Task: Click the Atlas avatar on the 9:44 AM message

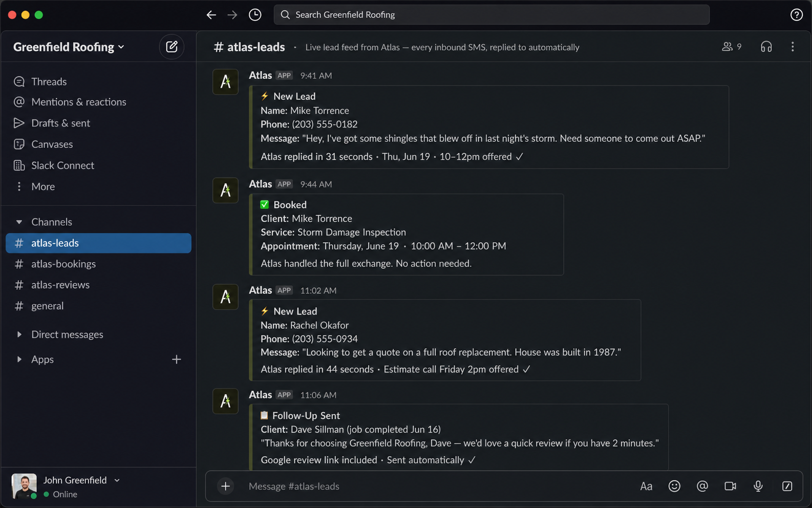Action: (x=225, y=190)
